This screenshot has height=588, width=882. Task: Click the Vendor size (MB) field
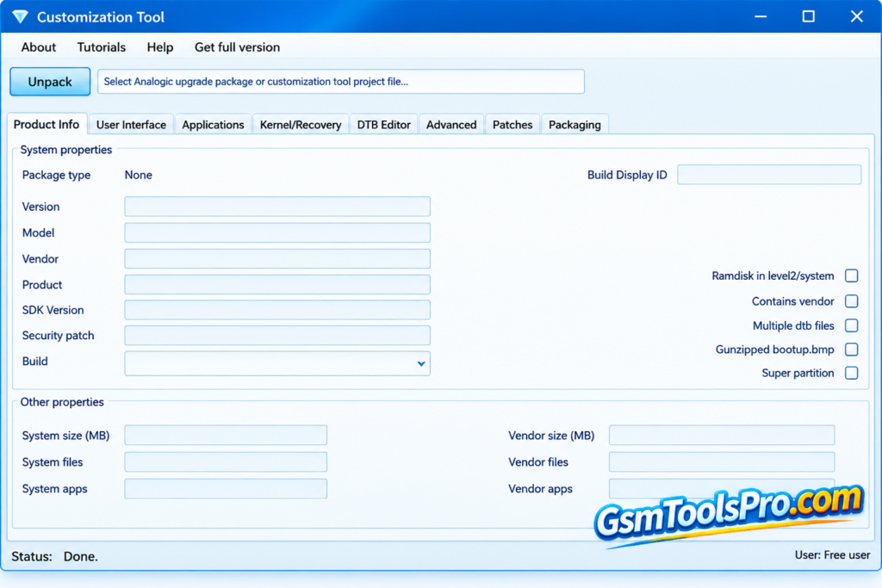click(x=722, y=435)
